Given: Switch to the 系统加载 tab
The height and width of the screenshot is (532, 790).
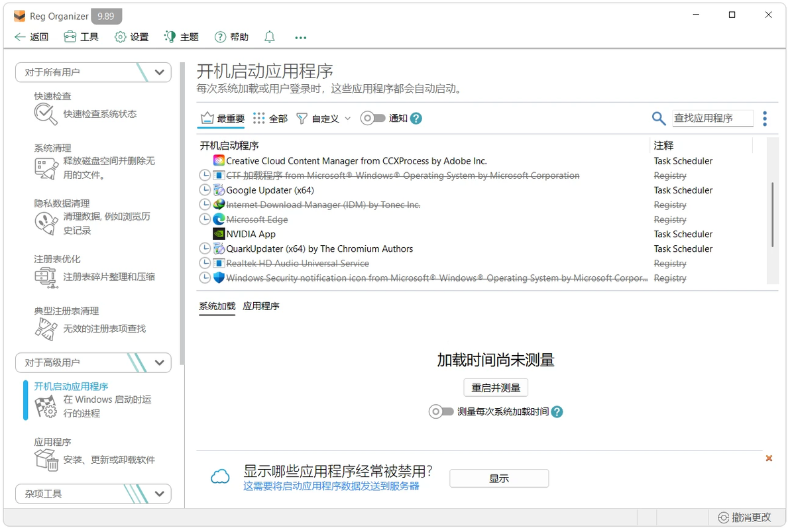Looking at the screenshot, I should coord(217,306).
